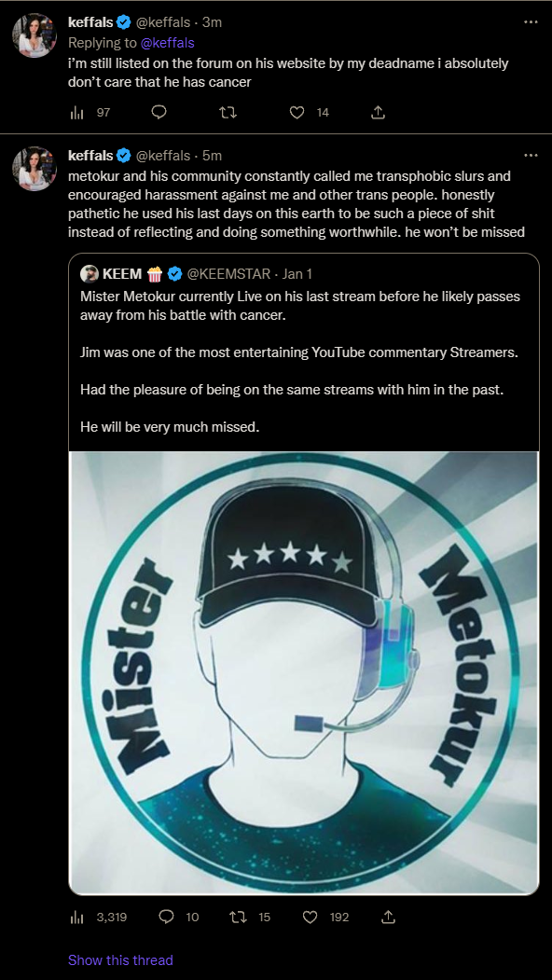Retweet the first keffals tweet
The height and width of the screenshot is (980, 552).
228,113
